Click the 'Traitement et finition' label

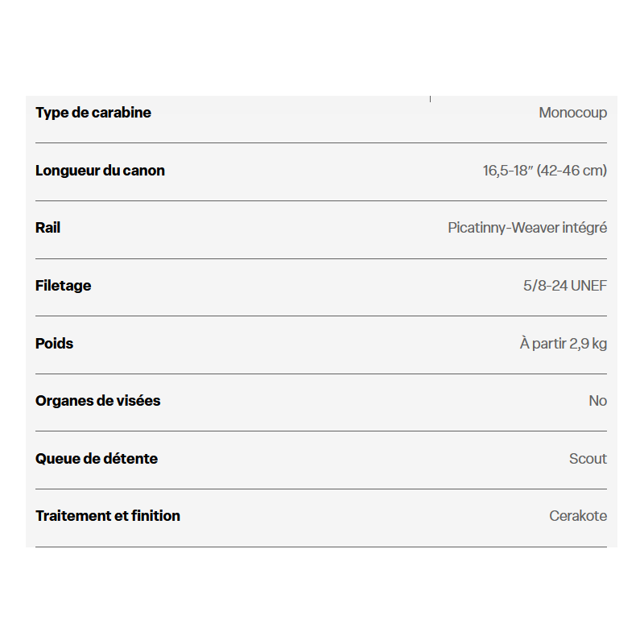(108, 516)
